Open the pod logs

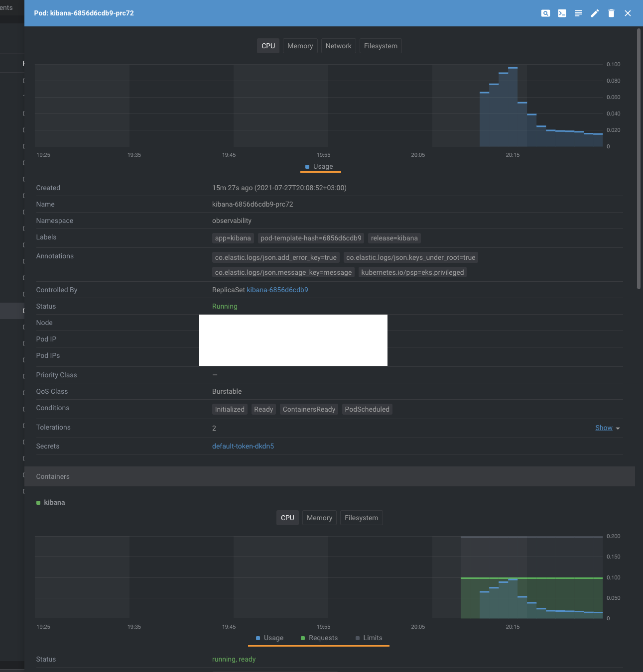(x=578, y=13)
